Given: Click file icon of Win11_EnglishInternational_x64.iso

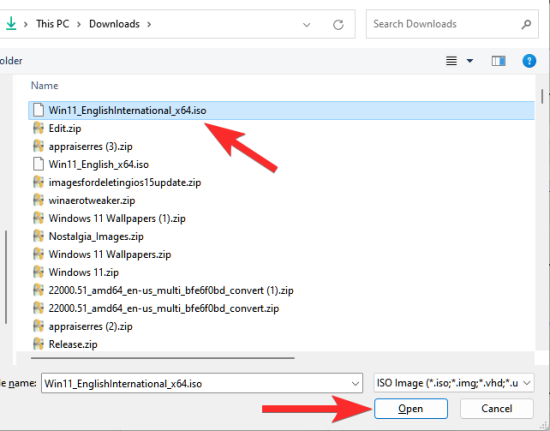Looking at the screenshot, I should point(38,110).
